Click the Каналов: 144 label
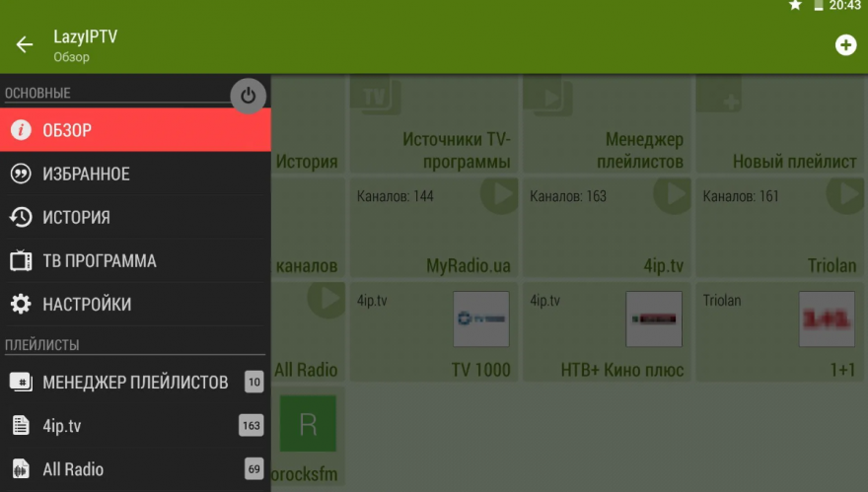The height and width of the screenshot is (492, 868). pyautogui.click(x=395, y=196)
